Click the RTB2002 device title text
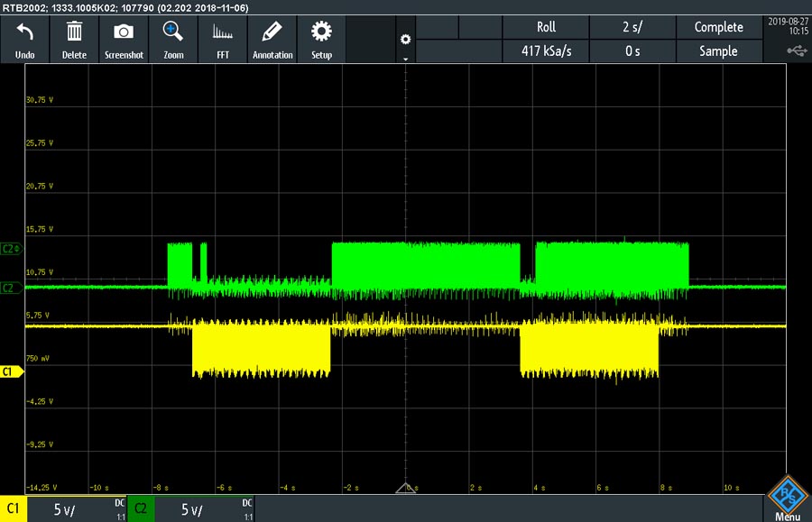The width and height of the screenshot is (812, 522). coord(125,8)
